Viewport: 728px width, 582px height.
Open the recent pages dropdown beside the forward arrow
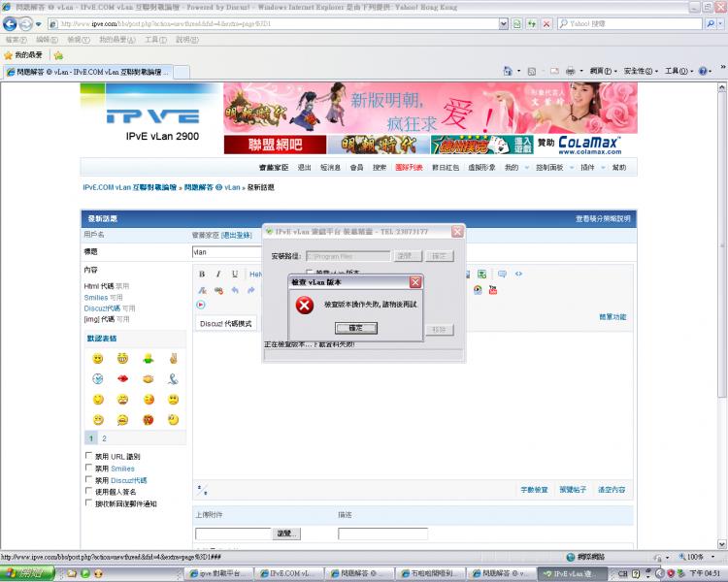coord(39,23)
